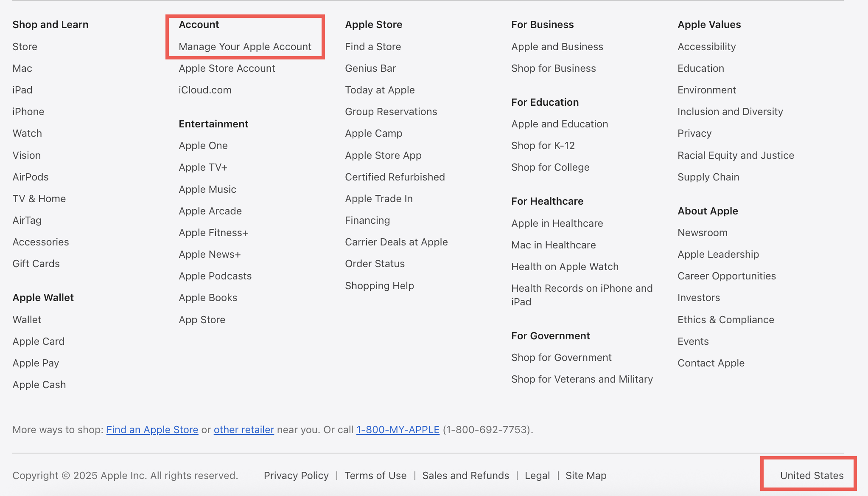The width and height of the screenshot is (868, 496).
Task: Open Manage Your Apple Account link
Action: 245,47
